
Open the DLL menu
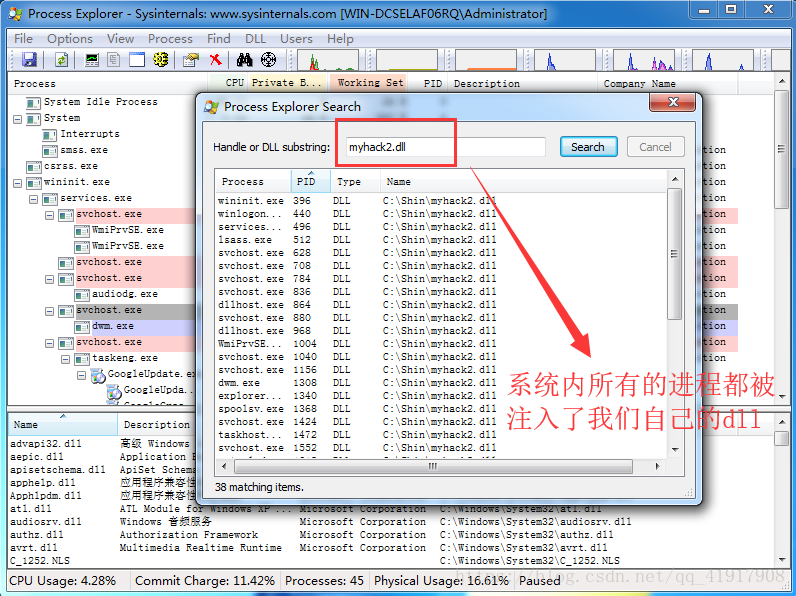pyautogui.click(x=255, y=39)
